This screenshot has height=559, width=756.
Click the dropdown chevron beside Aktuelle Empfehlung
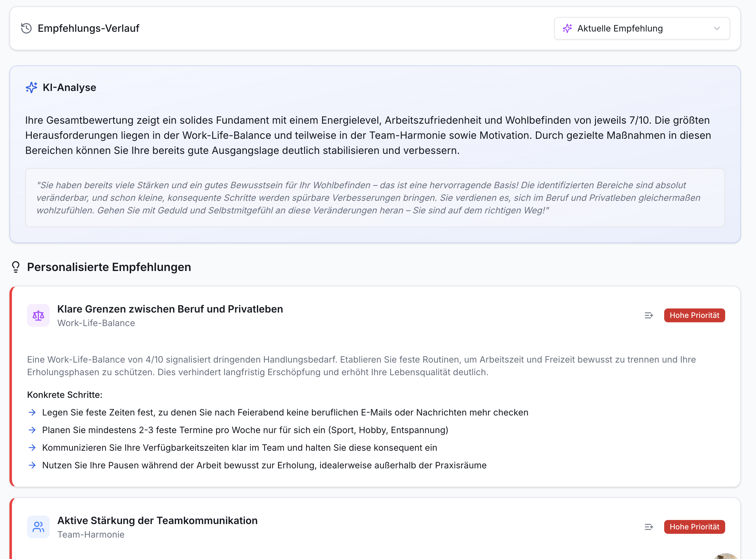(717, 28)
